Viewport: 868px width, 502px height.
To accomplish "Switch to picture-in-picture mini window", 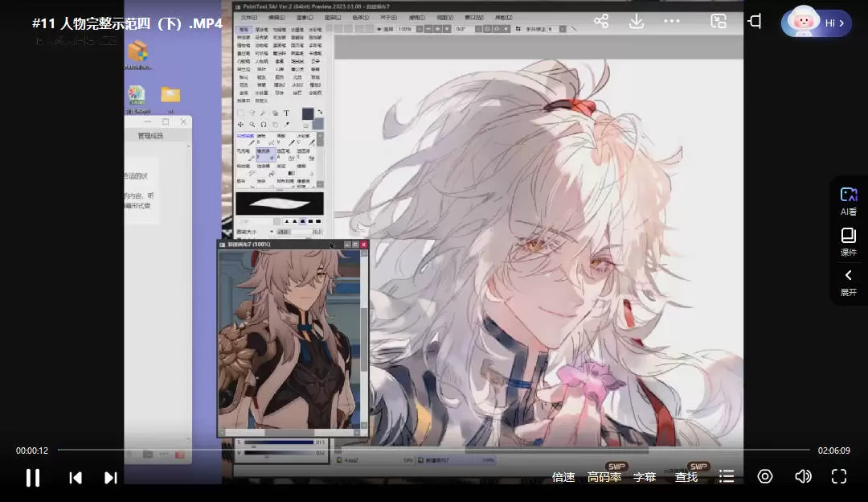I will click(719, 22).
